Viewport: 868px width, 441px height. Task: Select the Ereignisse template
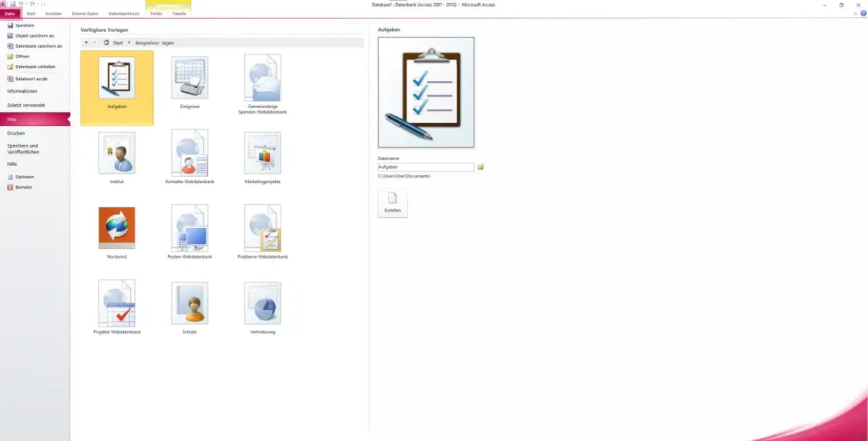point(190,80)
